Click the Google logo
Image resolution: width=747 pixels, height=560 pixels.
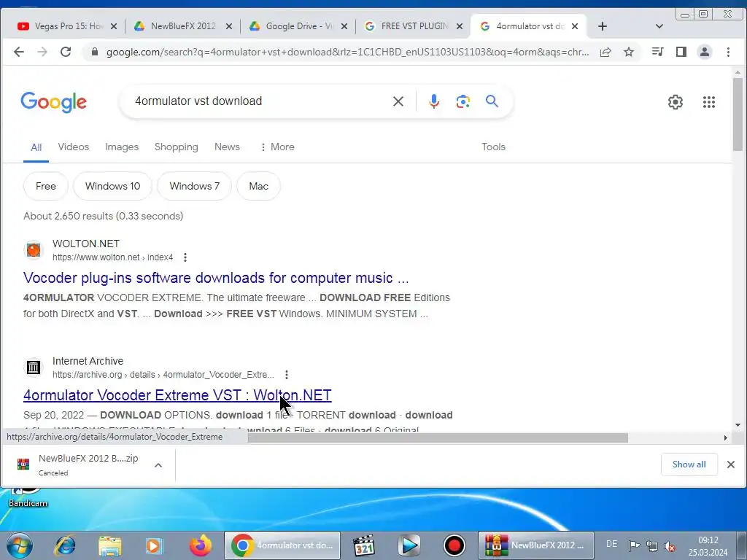pyautogui.click(x=53, y=102)
